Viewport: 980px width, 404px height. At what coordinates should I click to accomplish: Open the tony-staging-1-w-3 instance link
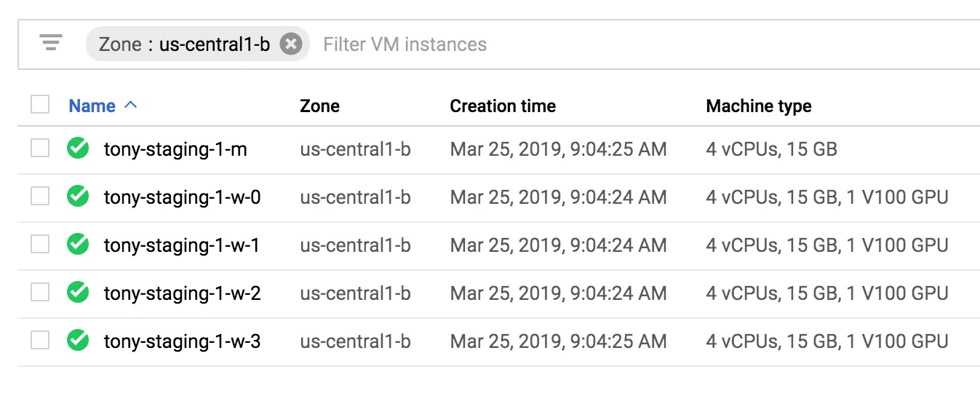pos(182,341)
